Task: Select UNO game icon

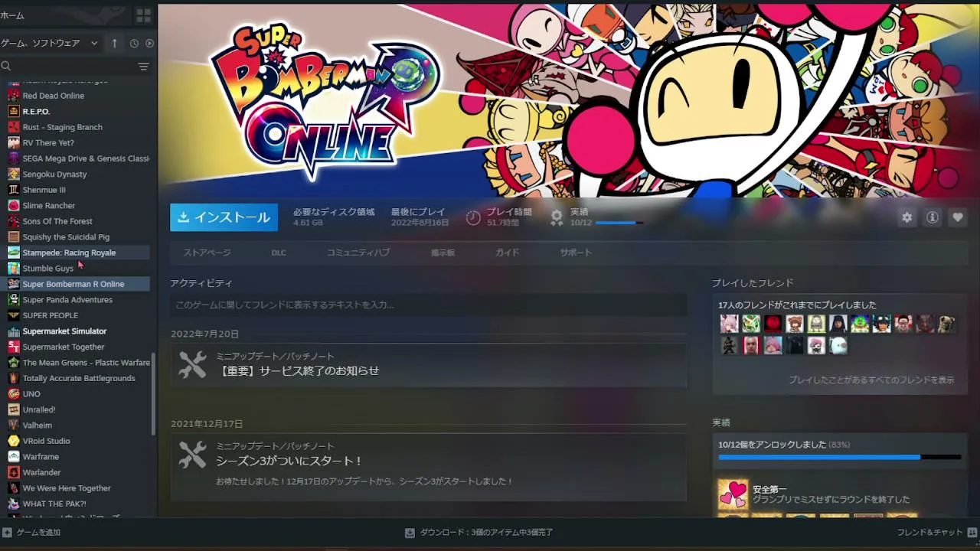Action: (13, 394)
